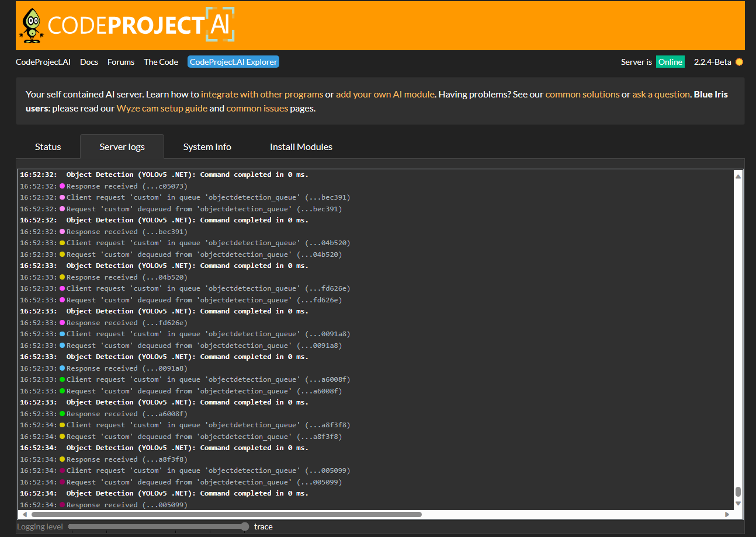Click the dequeued request log line ...0091a8
This screenshot has width=756, height=537.
click(181, 346)
